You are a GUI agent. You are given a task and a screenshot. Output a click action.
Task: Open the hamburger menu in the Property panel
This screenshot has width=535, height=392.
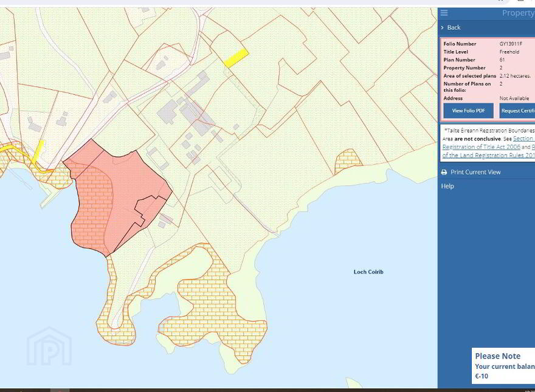(444, 13)
